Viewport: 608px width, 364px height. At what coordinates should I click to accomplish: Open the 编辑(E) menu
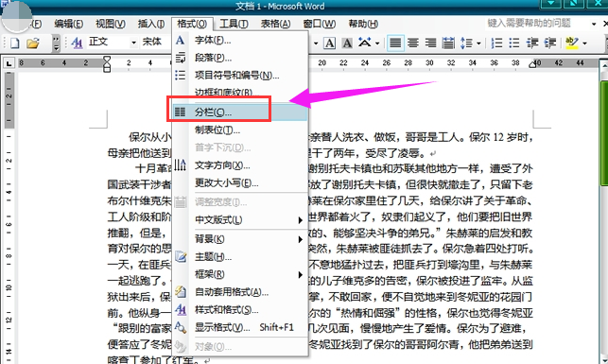[69, 24]
